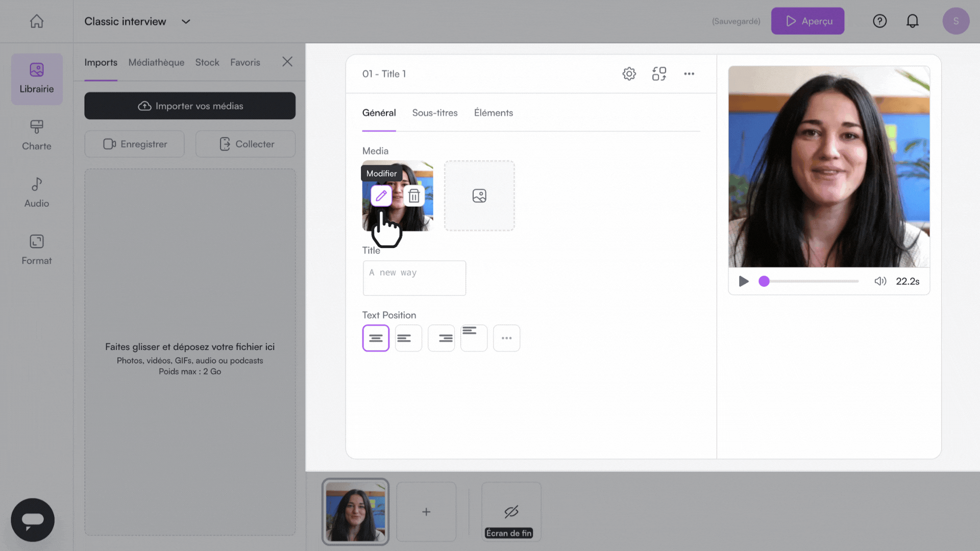Click the scene settings gear icon

629,74
